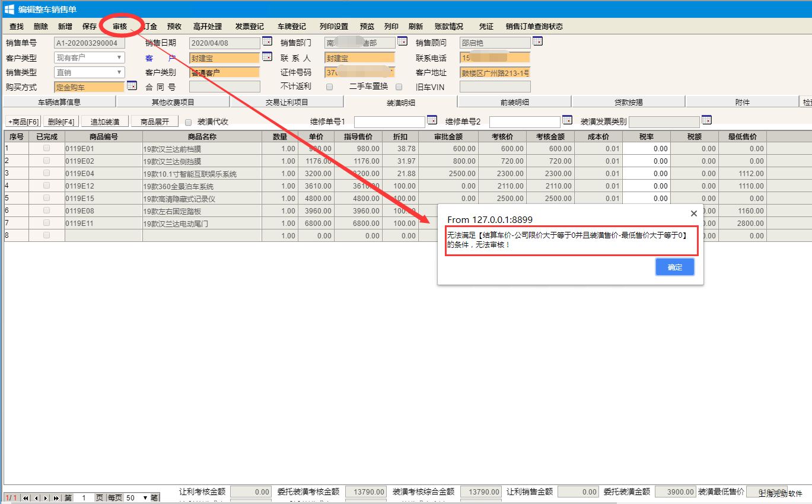The height and width of the screenshot is (504, 812).
Task: Click the picker icon next to 购买方式
Action: (132, 86)
